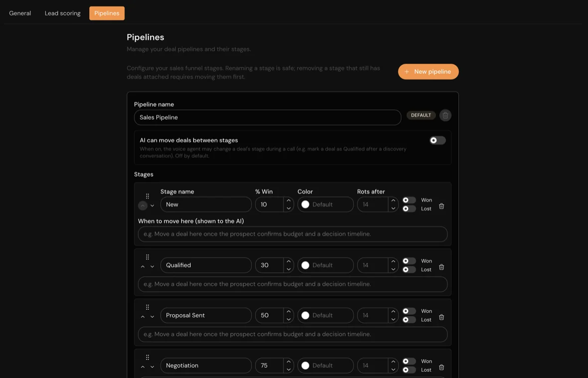Remove the Negotiation stage via trash icon
The width and height of the screenshot is (588, 378).
click(441, 368)
